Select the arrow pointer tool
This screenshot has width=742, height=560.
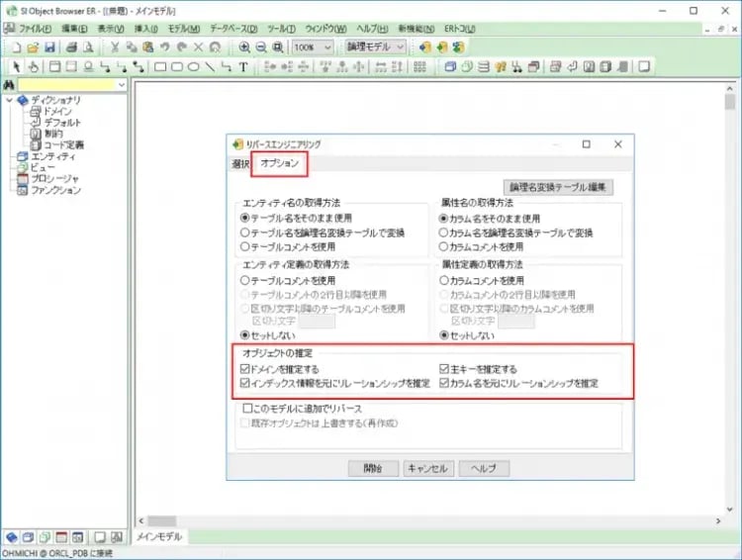click(x=15, y=67)
